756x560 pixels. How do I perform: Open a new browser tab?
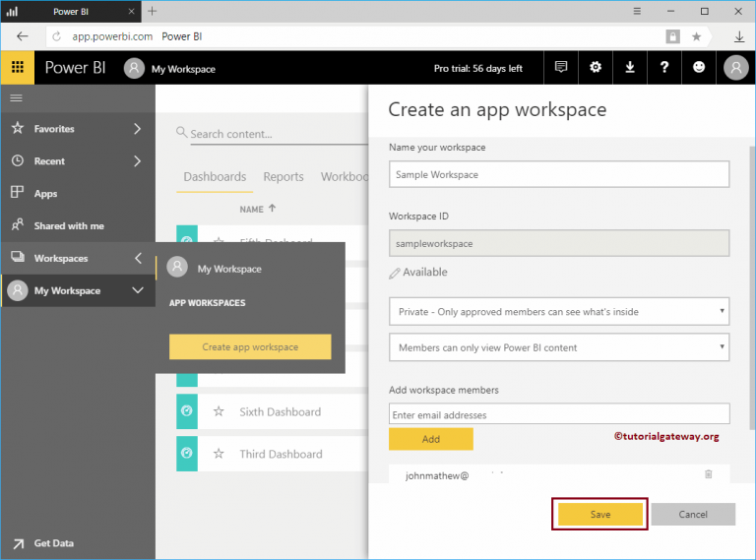pyautogui.click(x=153, y=11)
